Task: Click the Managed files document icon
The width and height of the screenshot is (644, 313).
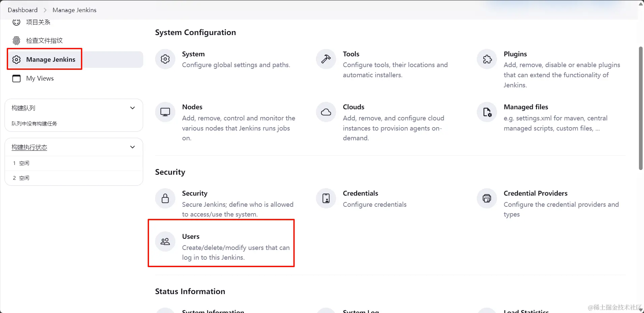Action: click(x=487, y=112)
